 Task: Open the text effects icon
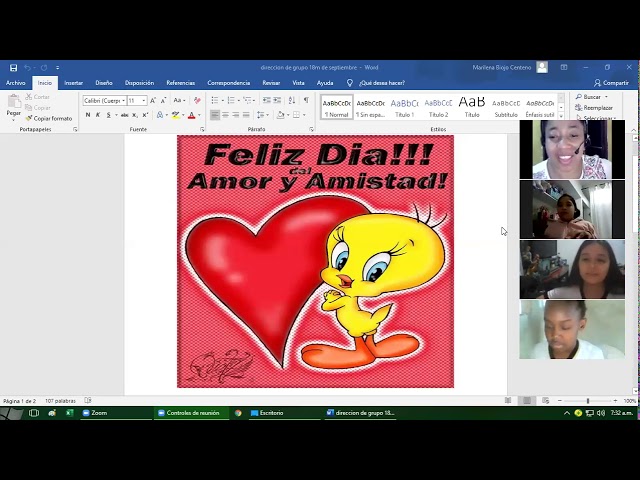(x=160, y=115)
